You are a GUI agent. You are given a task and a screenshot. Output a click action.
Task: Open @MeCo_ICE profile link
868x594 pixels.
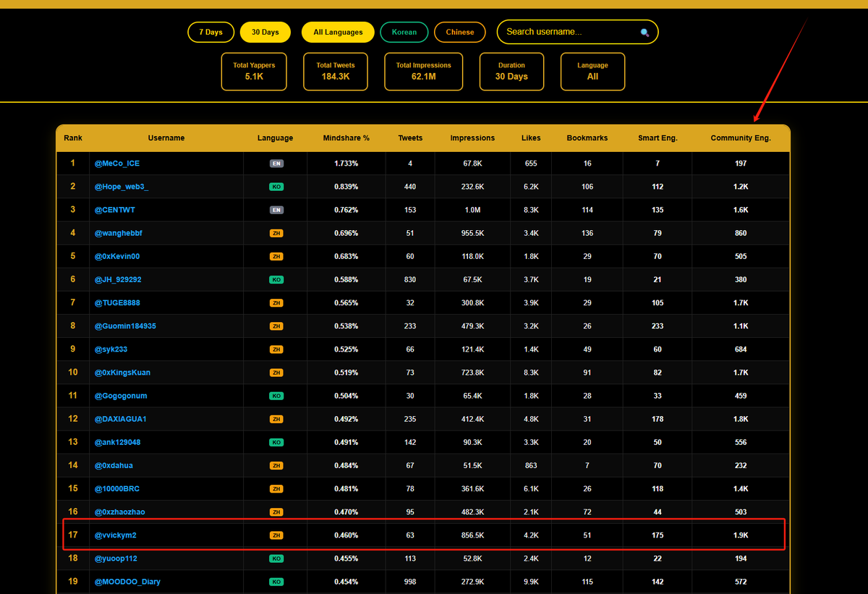[117, 164]
